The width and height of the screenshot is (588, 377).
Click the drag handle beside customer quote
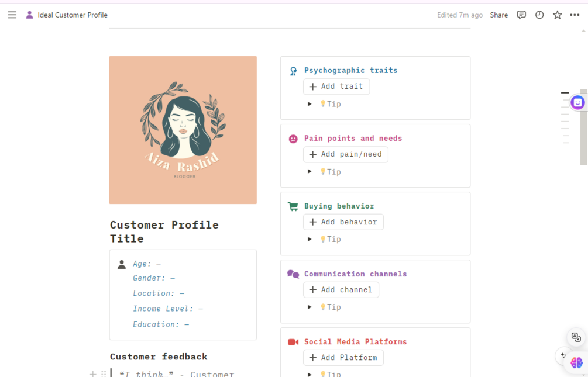click(x=104, y=373)
